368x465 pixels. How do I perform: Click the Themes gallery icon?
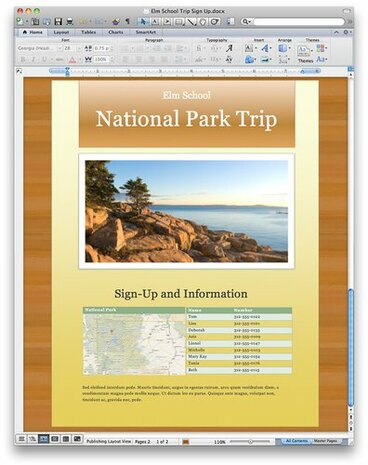coord(303,50)
